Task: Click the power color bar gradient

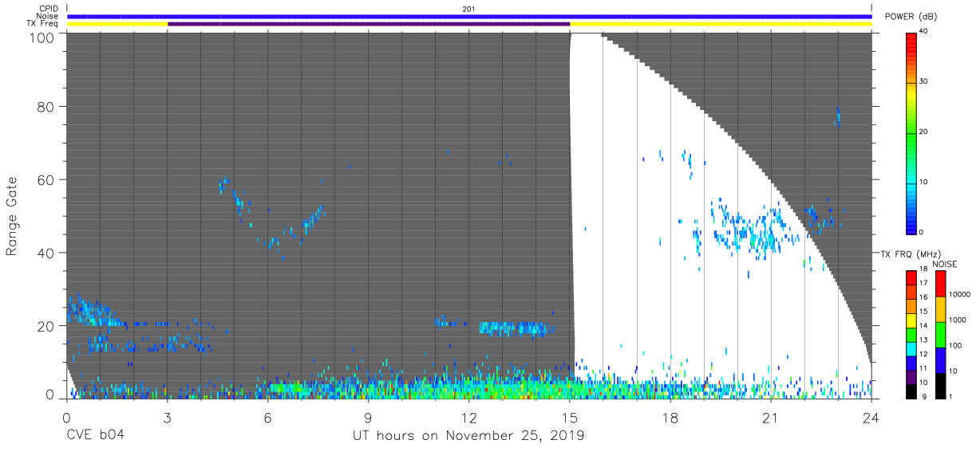Action: coord(911,133)
